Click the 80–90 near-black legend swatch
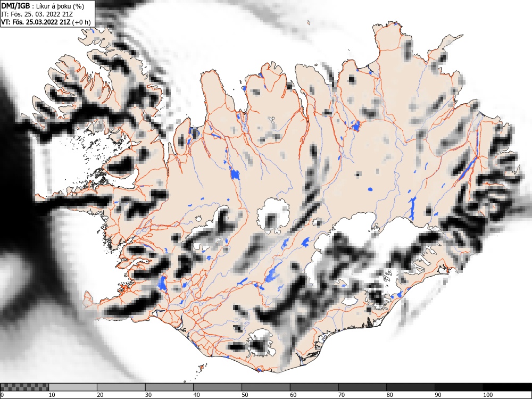The width and height of the screenshot is (532, 399). [410, 387]
